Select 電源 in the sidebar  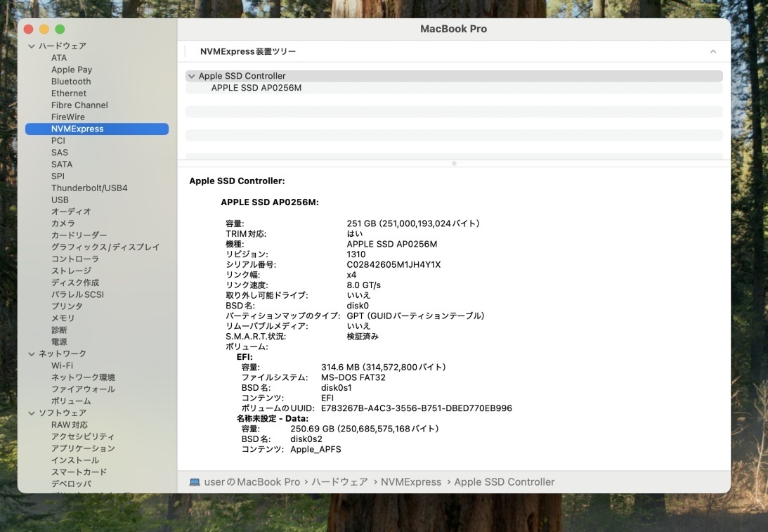(x=59, y=342)
